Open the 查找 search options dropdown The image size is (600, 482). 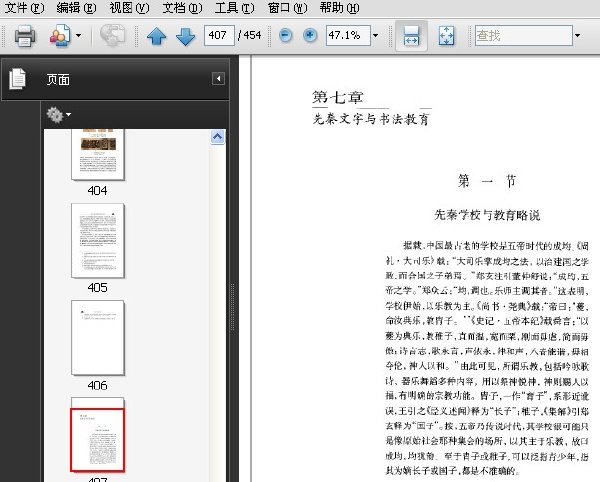pos(577,36)
